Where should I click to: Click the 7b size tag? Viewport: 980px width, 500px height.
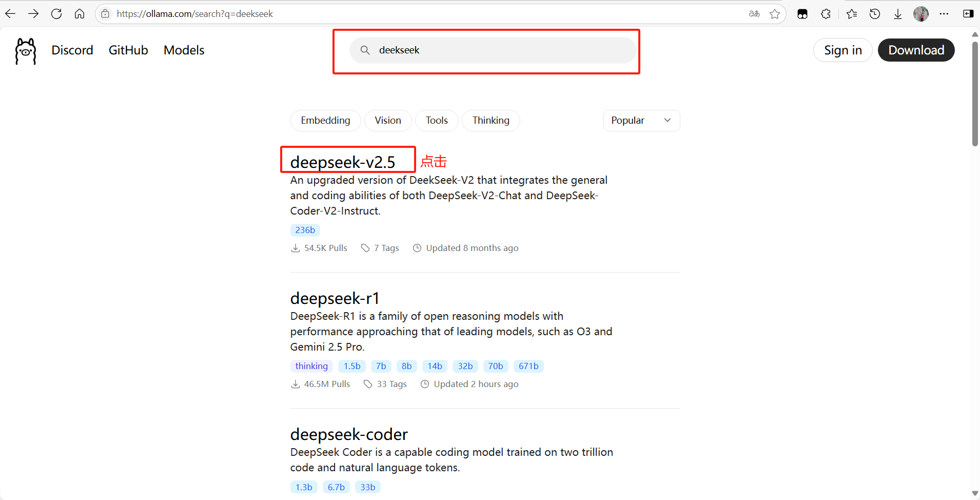[x=381, y=366]
